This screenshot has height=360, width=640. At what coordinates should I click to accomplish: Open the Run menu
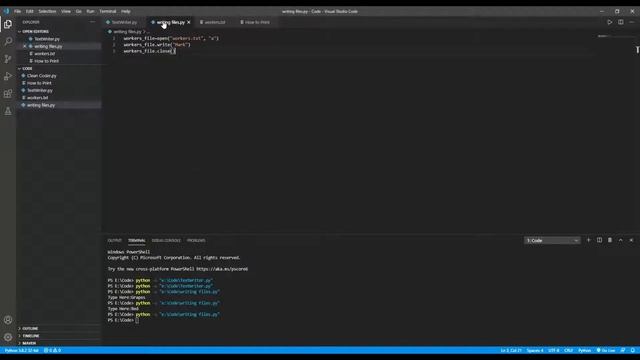(90, 11)
